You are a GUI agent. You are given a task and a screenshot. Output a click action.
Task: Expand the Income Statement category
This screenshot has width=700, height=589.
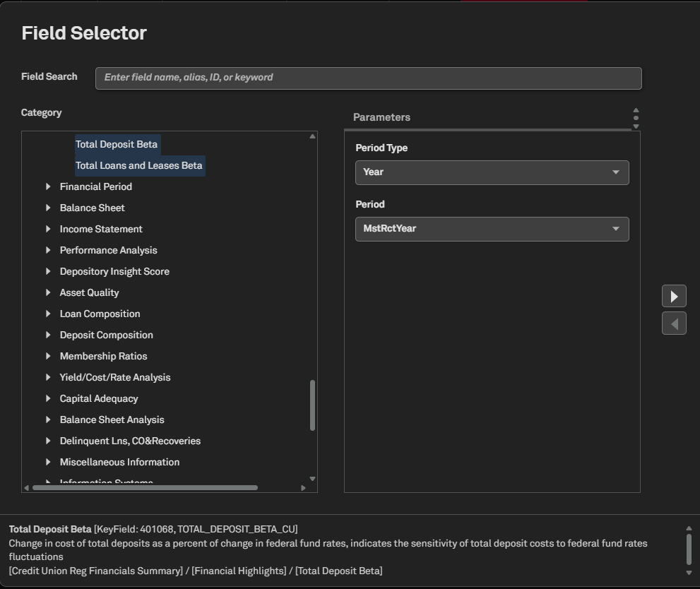point(48,229)
